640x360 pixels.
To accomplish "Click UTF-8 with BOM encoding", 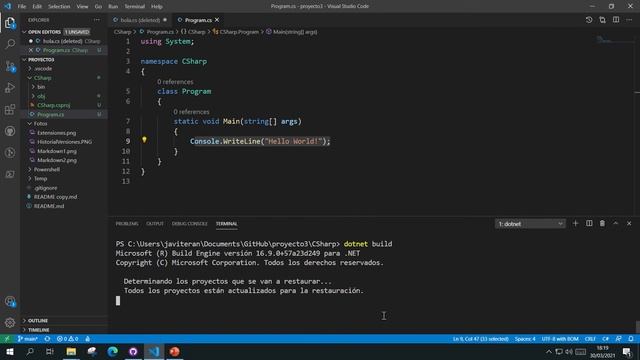I will pos(560,339).
